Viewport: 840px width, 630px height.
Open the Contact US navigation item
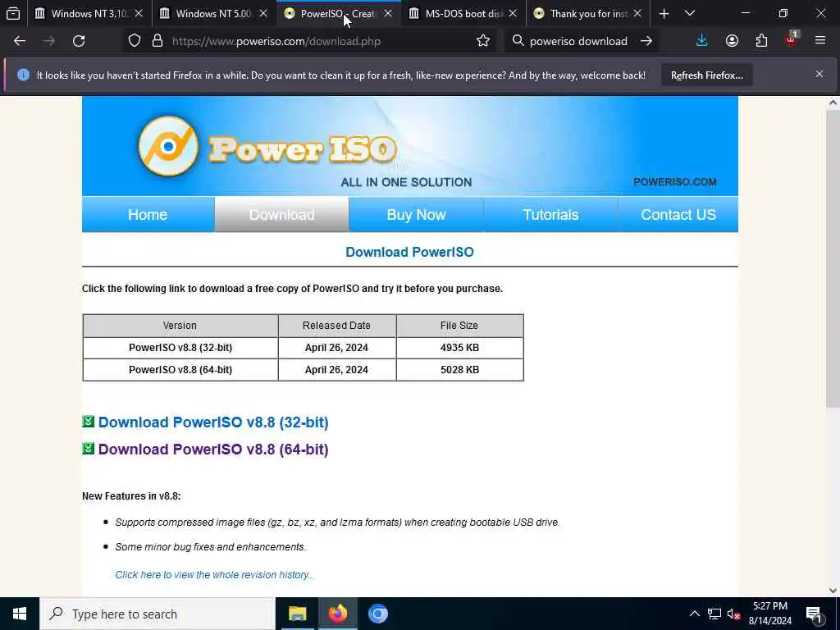pyautogui.click(x=678, y=214)
